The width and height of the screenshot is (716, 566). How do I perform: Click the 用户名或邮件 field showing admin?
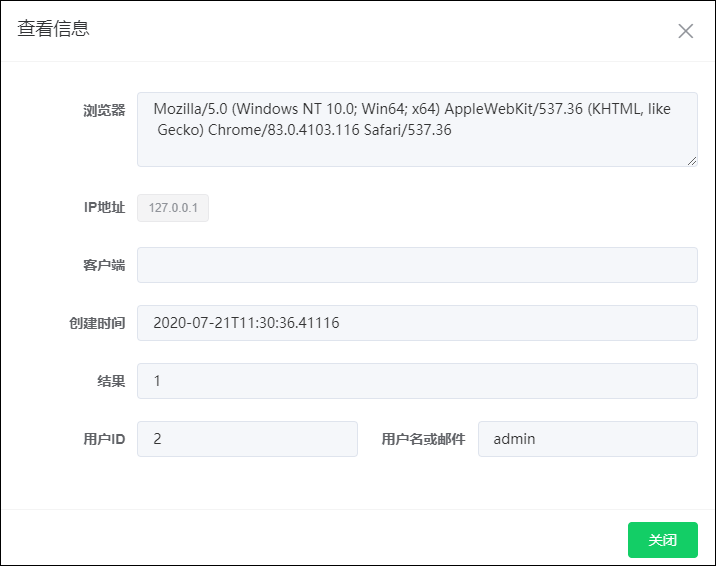coord(588,439)
